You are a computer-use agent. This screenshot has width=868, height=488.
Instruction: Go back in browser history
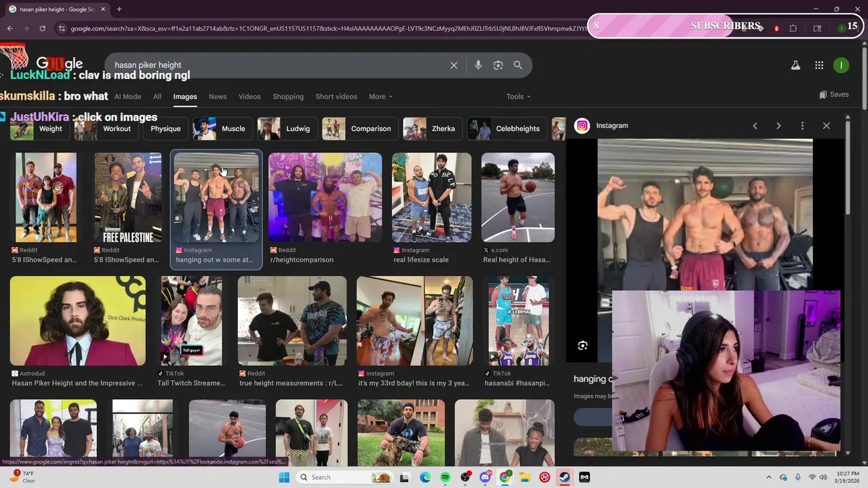(x=9, y=28)
